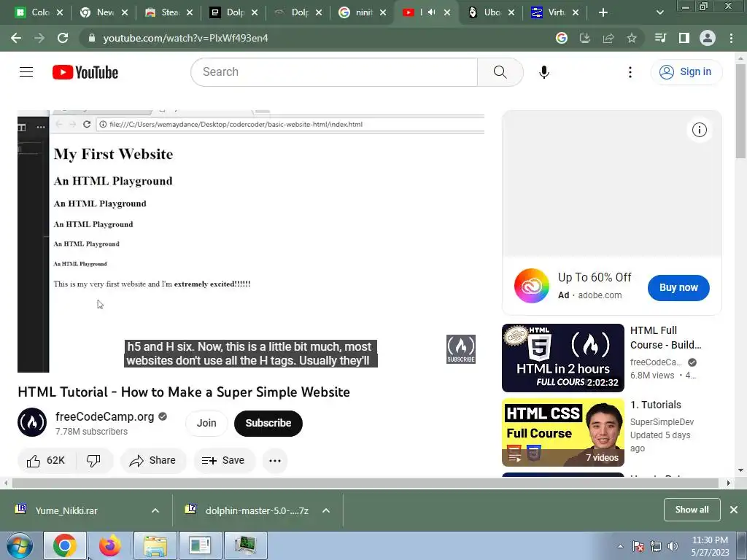This screenshot has width=747, height=560.
Task: Open Windows Explorer from taskbar
Action: click(x=155, y=545)
